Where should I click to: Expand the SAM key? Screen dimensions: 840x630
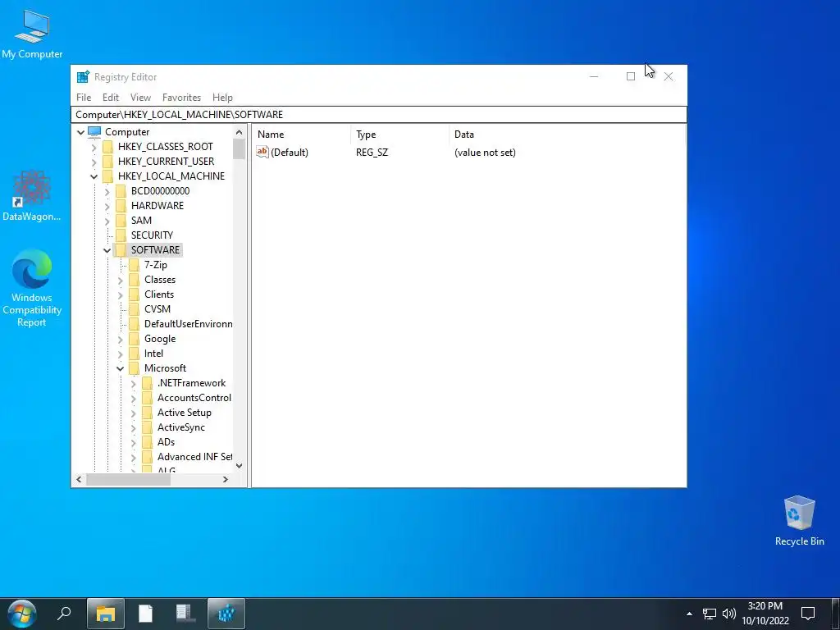pyautogui.click(x=107, y=221)
